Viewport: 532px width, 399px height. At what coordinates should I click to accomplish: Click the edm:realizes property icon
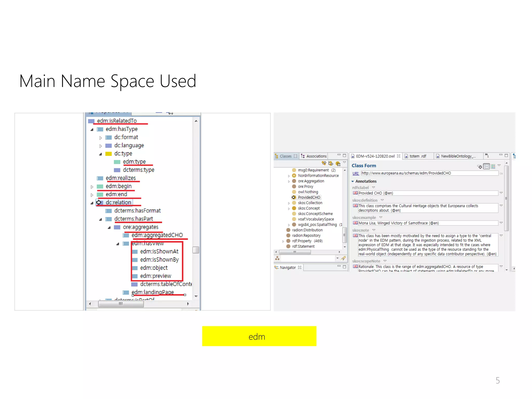tap(100, 178)
